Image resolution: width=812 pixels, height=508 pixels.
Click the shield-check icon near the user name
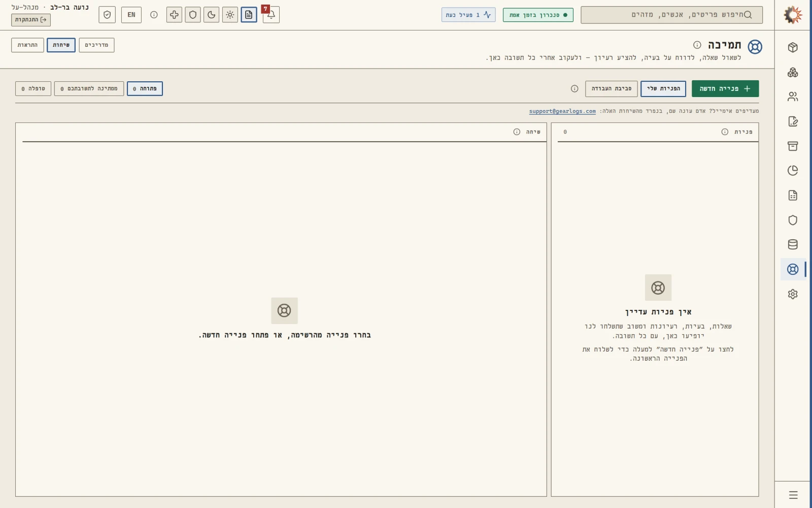[x=107, y=15]
